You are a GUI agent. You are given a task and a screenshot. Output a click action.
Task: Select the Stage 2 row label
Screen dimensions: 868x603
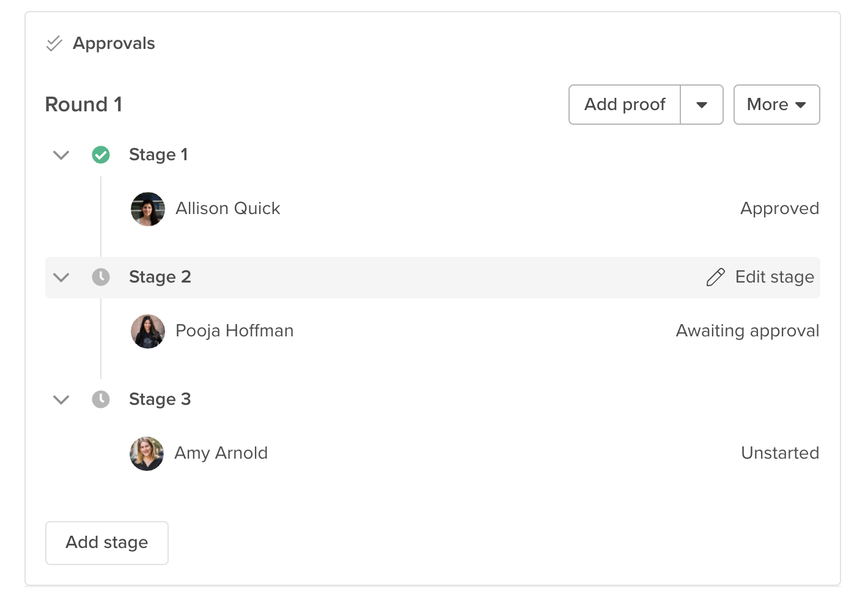tap(160, 277)
